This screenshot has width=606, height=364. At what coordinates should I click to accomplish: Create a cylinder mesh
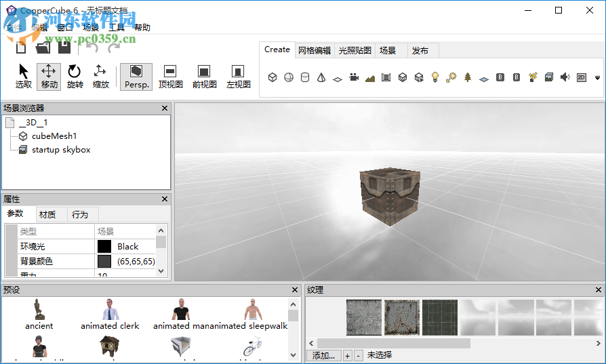coord(305,77)
